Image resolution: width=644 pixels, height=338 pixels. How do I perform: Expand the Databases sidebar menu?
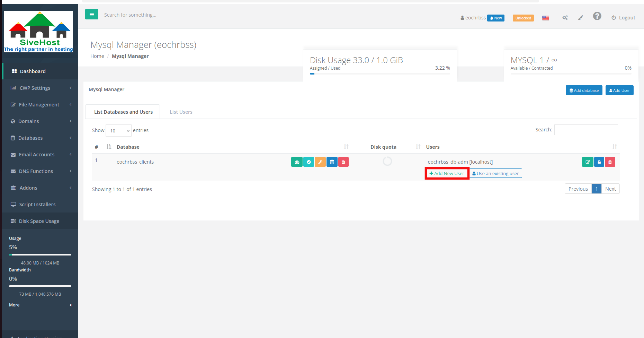click(40, 138)
